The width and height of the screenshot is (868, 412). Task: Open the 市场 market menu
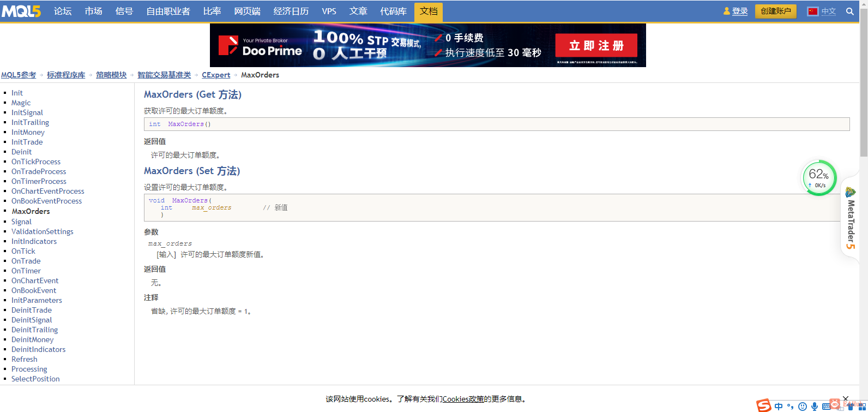93,11
